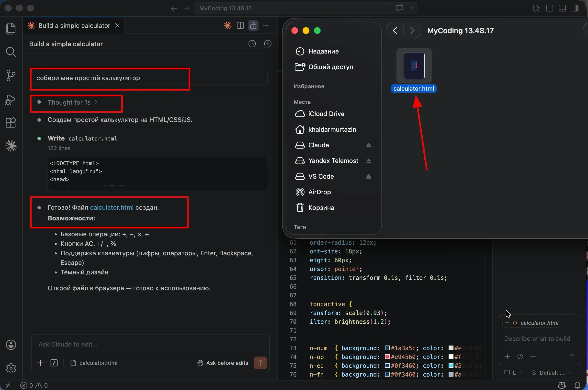588x390 pixels.
Task: Eject the VS Code volume in Finder
Action: pyautogui.click(x=369, y=176)
